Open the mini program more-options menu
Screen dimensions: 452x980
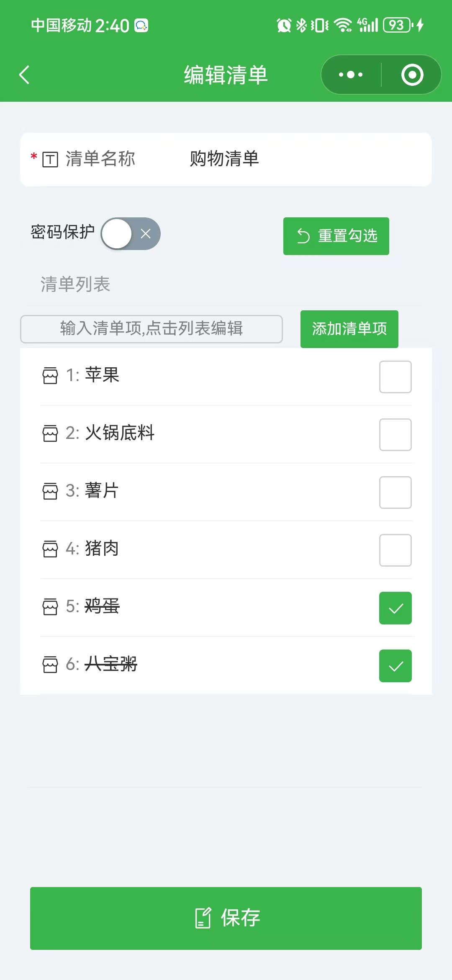pos(351,75)
